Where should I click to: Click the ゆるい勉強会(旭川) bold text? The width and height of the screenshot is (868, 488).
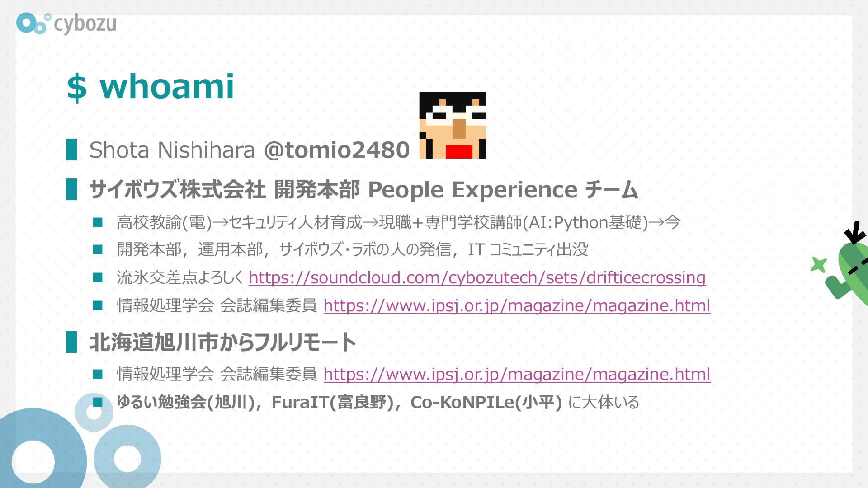point(186,402)
